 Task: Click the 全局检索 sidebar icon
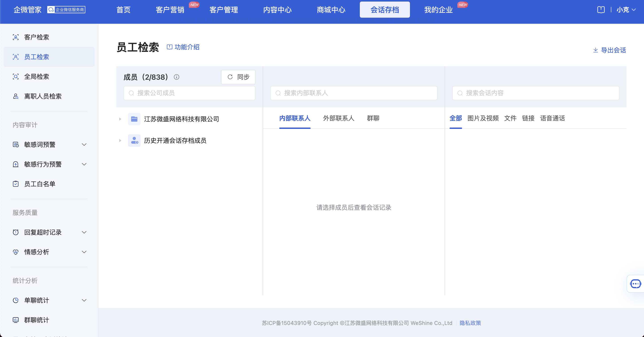(x=16, y=77)
